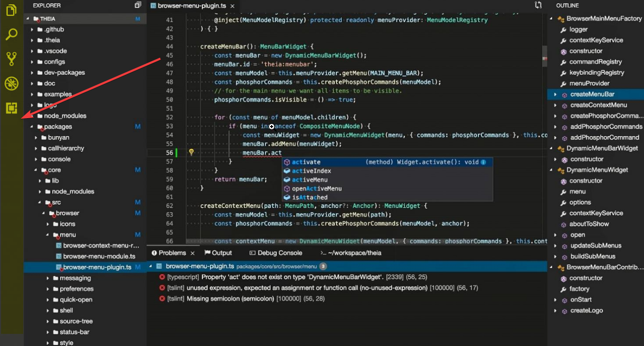This screenshot has height=346, width=644.
Task: Click the folder icon of dev-packages
Action: [40, 73]
